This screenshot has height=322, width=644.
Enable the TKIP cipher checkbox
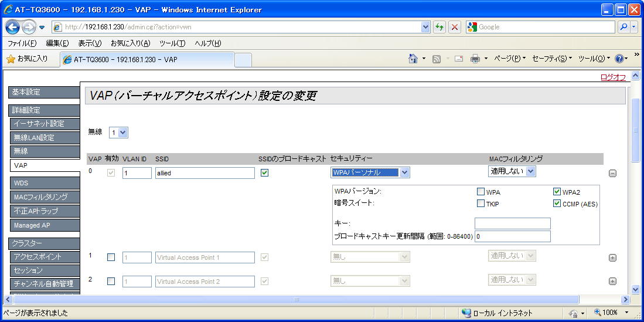[x=481, y=203]
